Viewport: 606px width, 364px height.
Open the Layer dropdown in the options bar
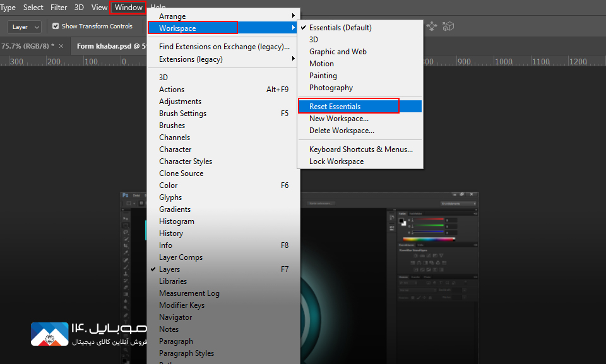24,26
